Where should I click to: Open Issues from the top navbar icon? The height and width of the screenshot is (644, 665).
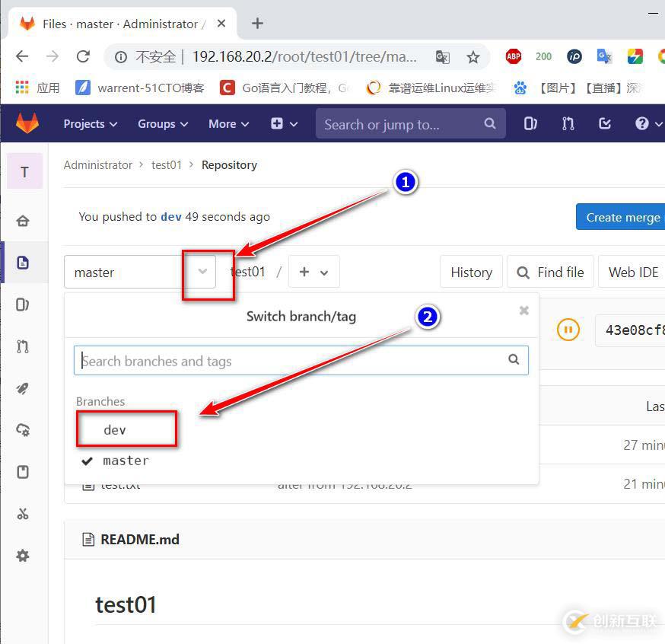click(530, 123)
